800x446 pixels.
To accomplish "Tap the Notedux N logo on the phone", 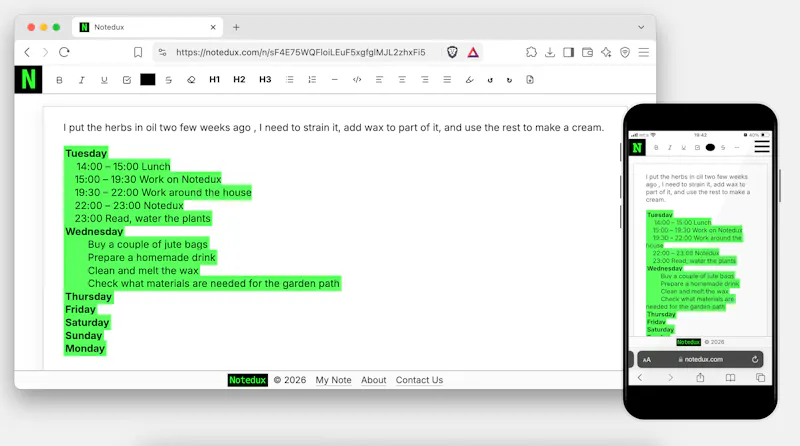I will tap(637, 147).
